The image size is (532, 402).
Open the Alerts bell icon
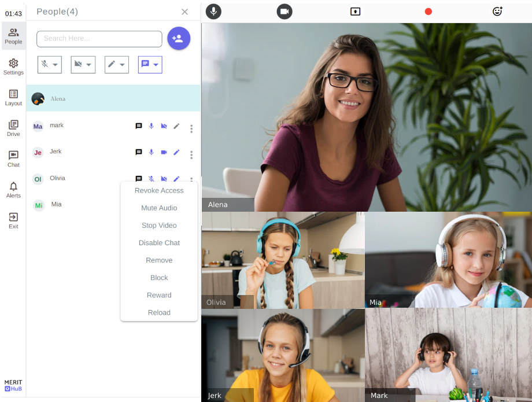click(13, 189)
